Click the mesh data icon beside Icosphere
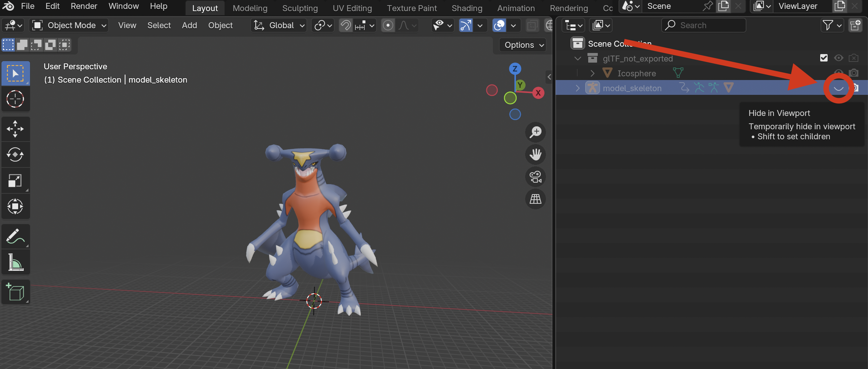Viewport: 868px width, 369px height. coord(678,73)
